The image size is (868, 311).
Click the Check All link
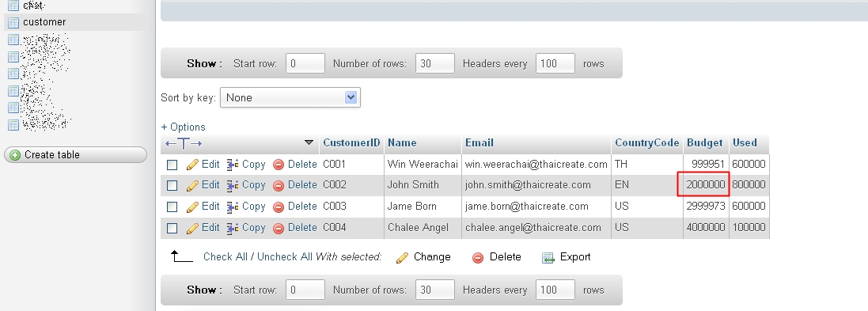(x=226, y=256)
